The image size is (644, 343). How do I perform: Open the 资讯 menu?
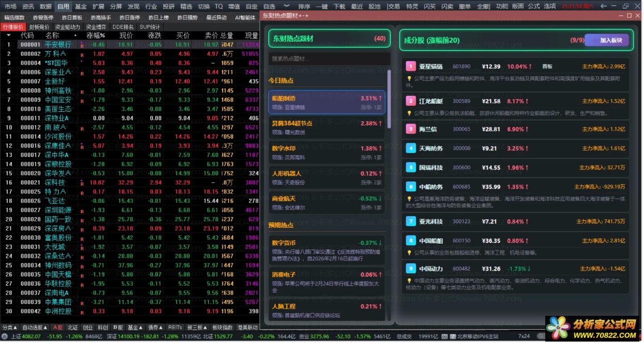point(28,7)
